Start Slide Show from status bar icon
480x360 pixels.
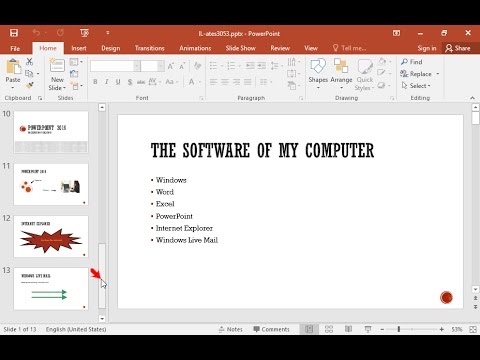[x=368, y=329]
